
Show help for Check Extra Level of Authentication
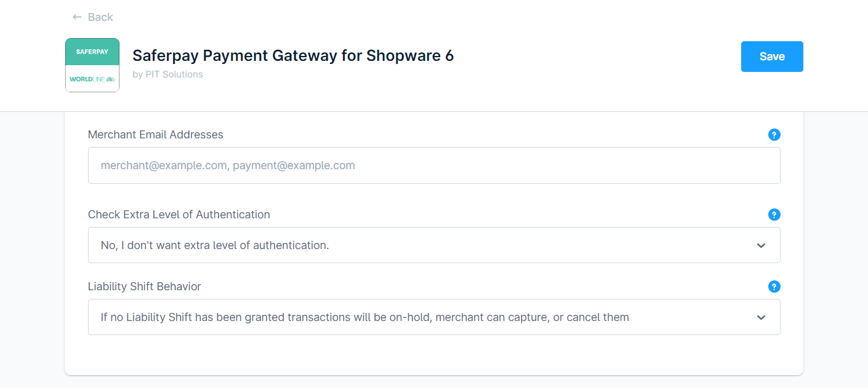774,215
